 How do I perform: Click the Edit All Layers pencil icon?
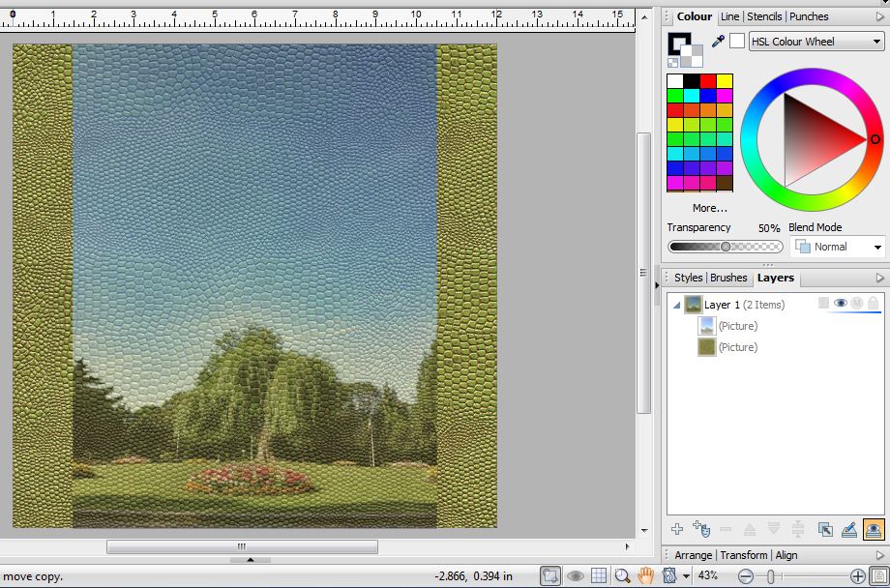pyautogui.click(x=848, y=529)
